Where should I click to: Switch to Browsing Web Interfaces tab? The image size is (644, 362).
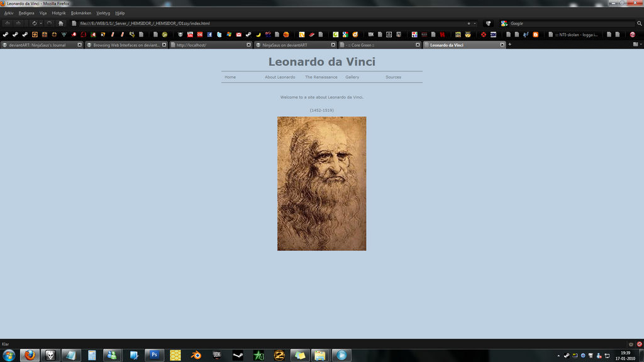pos(126,45)
